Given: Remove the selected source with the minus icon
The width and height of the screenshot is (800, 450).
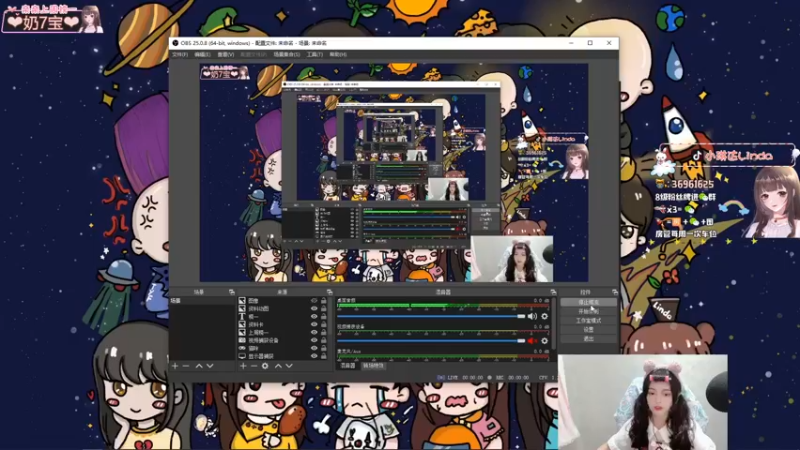Looking at the screenshot, I should tap(254, 366).
